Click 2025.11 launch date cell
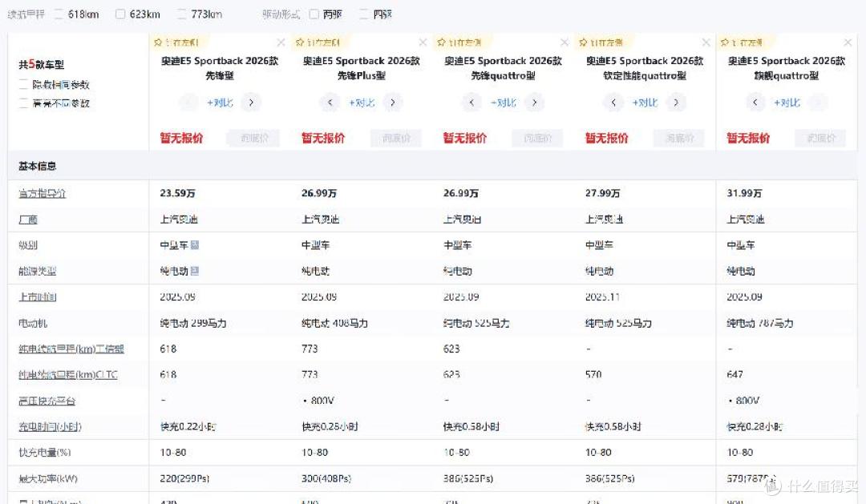This screenshot has height=504, width=866. [602, 297]
